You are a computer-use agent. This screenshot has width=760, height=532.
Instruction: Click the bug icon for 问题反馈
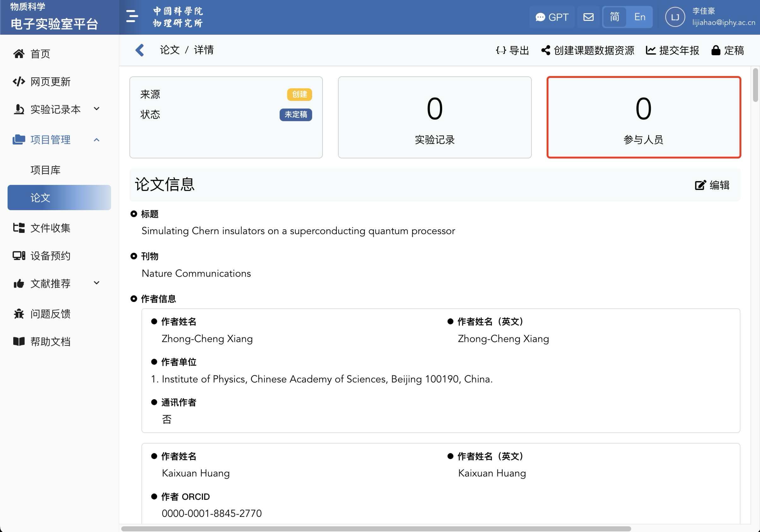point(19,314)
